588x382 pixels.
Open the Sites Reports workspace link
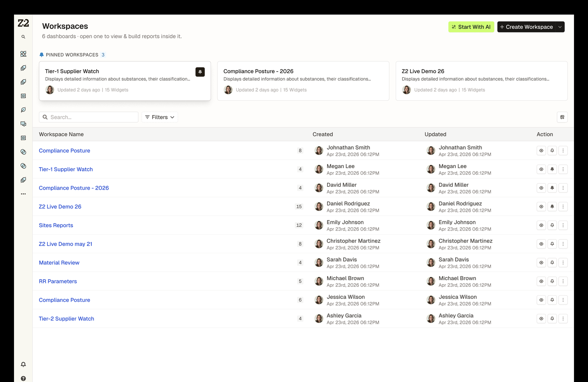pyautogui.click(x=56, y=225)
